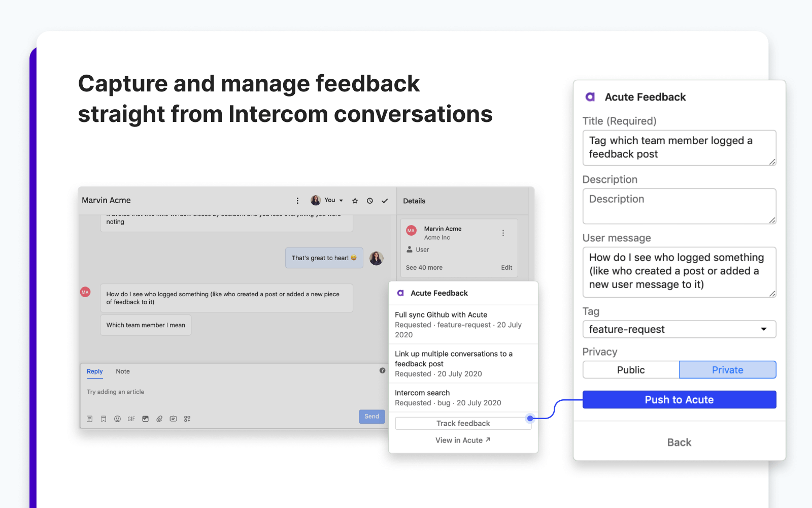Open the assignee dropdown labeled You

tap(327, 200)
